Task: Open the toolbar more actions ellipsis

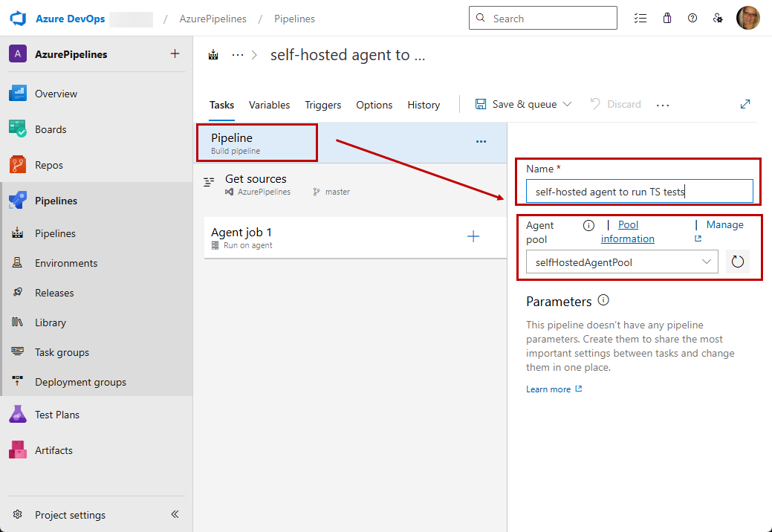Action: pos(663,105)
